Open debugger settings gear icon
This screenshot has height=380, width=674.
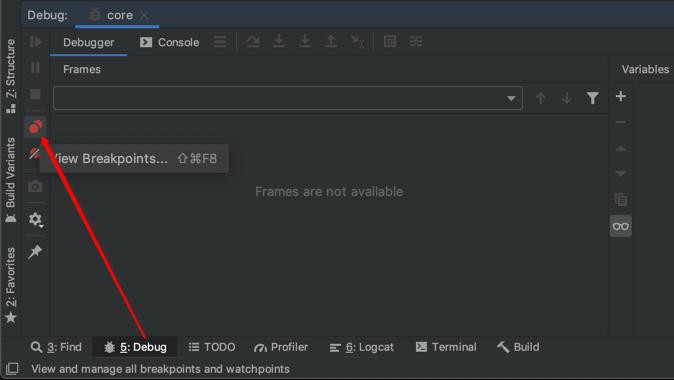point(36,219)
